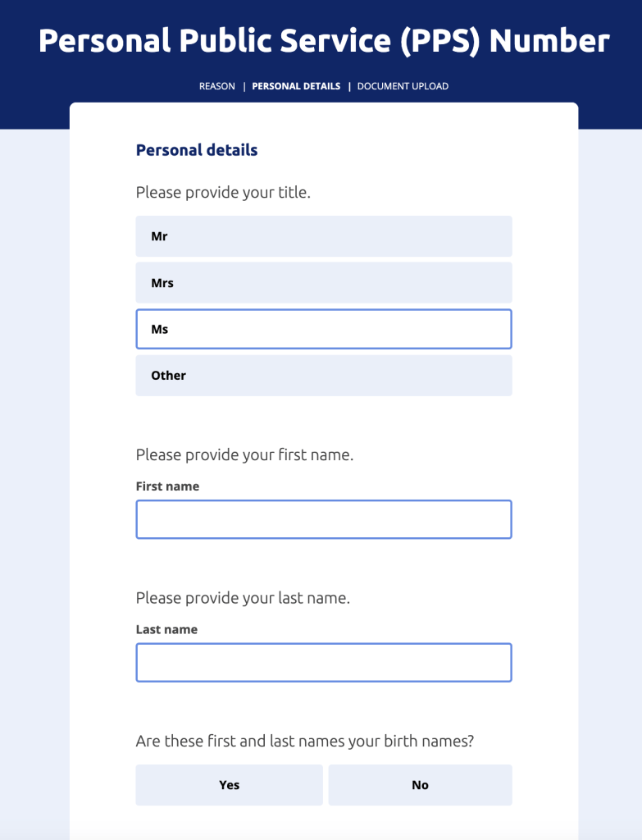Click the First name field label
Screen dimensions: 642x840
166,486
